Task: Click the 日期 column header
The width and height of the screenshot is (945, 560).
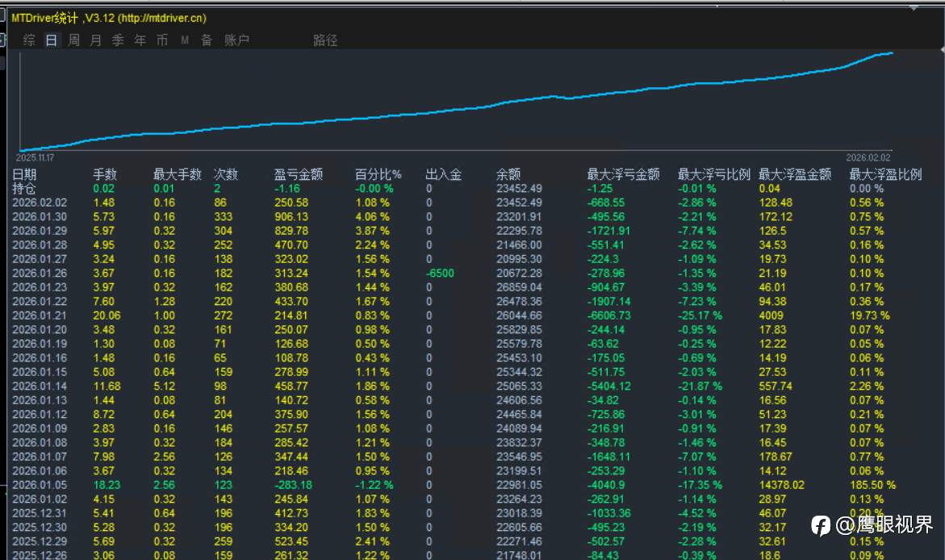Action: [x=24, y=174]
